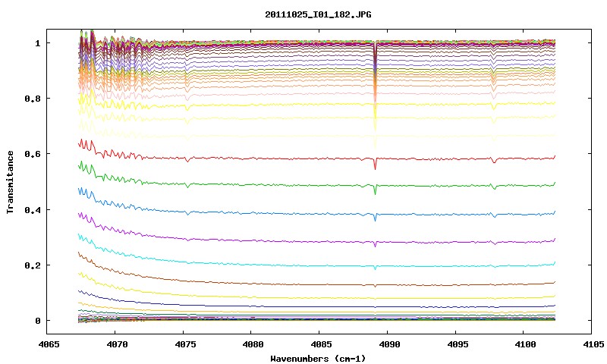Click the x-axis tick label 4100
The image size is (607, 364).
coord(526,344)
